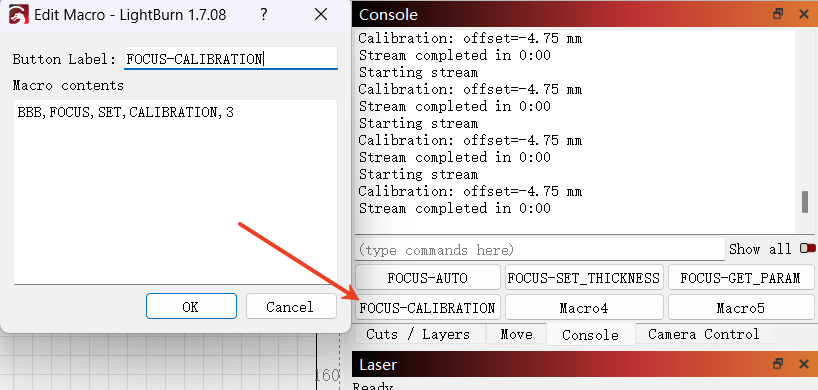Cancel the macro edit

point(291,306)
